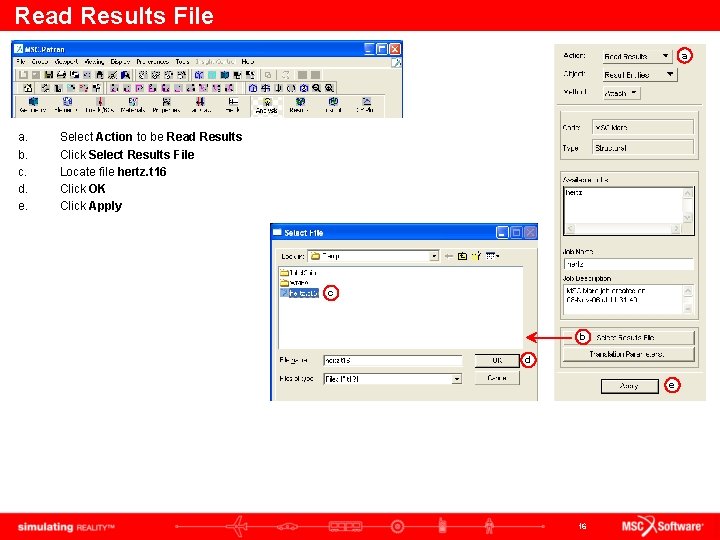Open the Elements application in Patran
Image resolution: width=720 pixels, height=540 pixels.
(67, 105)
